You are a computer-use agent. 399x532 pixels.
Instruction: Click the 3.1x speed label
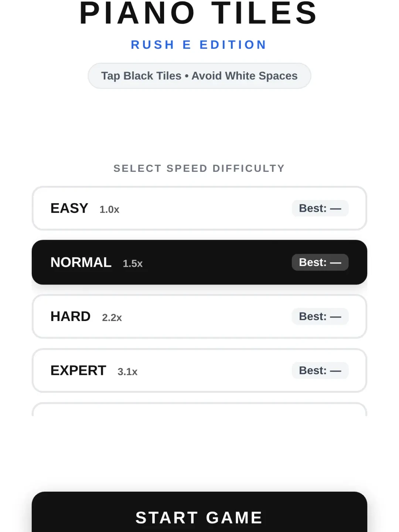[127, 372]
